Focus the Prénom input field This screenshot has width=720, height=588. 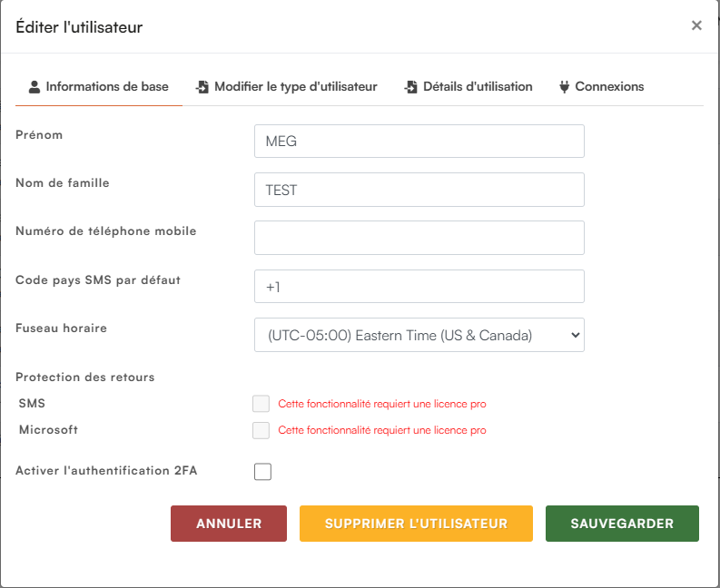[x=419, y=142]
